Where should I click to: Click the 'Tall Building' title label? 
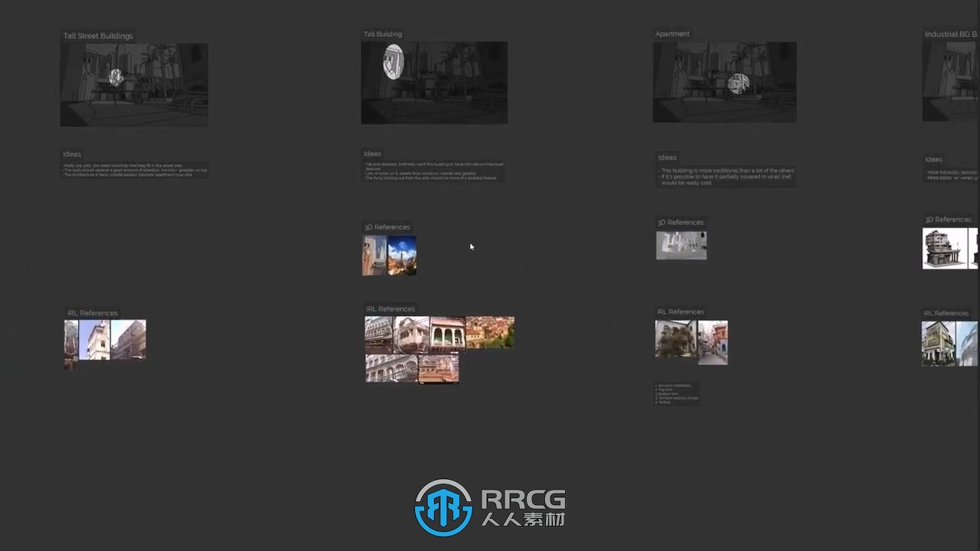pos(383,34)
